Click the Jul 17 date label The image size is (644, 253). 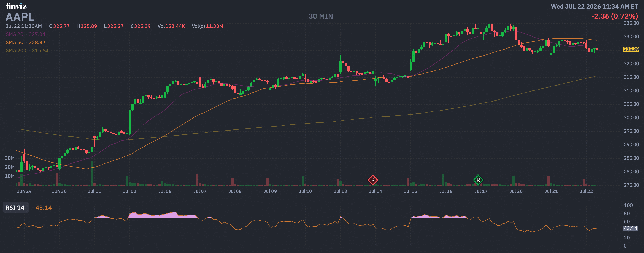pos(481,191)
